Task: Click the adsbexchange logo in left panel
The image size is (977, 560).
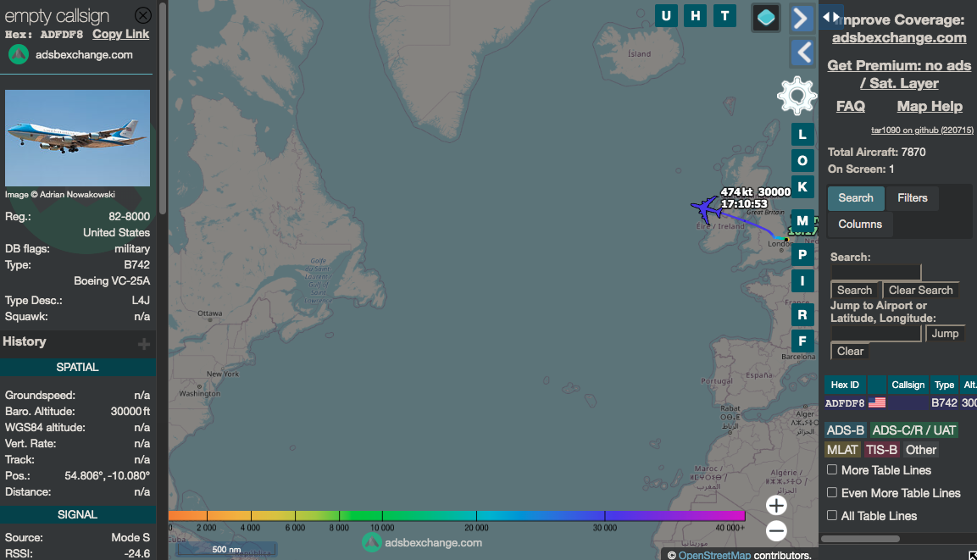Action: (x=19, y=55)
